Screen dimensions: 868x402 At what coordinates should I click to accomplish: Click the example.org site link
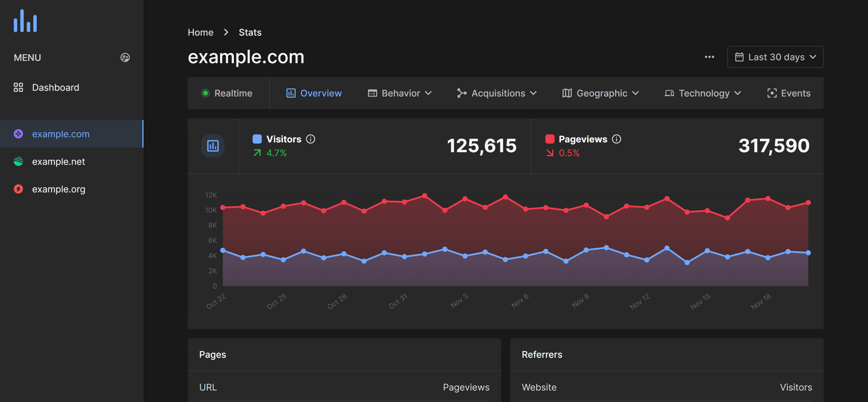[59, 189]
